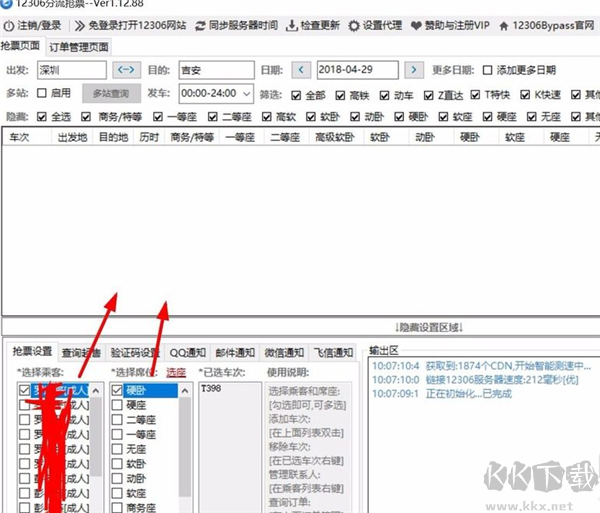Click the log line about 1874个CDN

[482, 366]
